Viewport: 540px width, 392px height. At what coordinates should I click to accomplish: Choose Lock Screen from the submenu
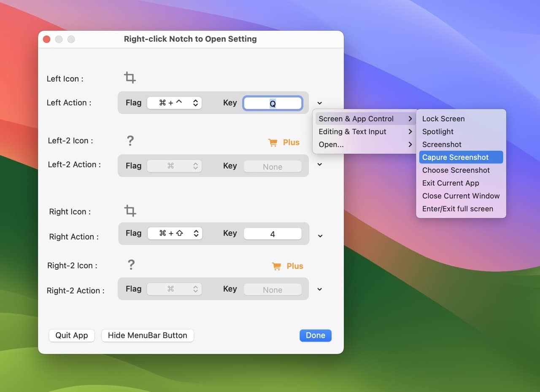pos(461,119)
